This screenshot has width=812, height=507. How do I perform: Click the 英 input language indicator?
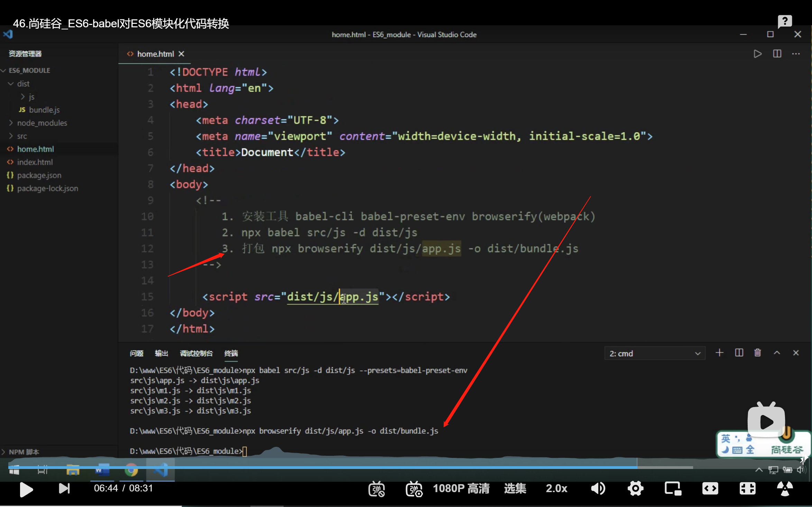pos(726,438)
